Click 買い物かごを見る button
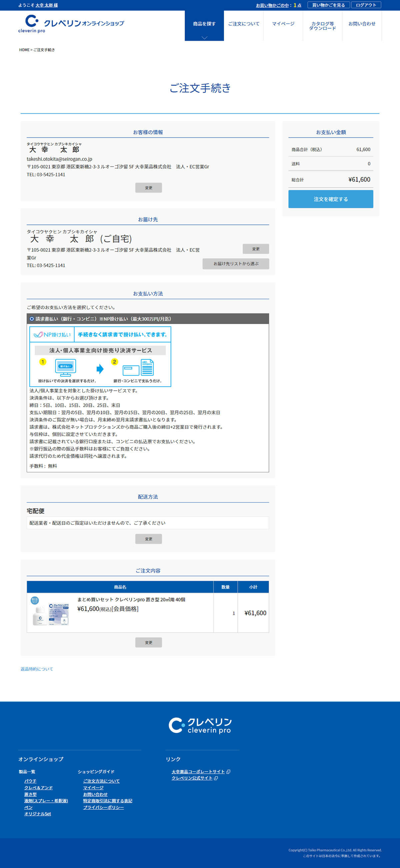Image resolution: width=400 pixels, height=868 pixels. click(x=328, y=5)
